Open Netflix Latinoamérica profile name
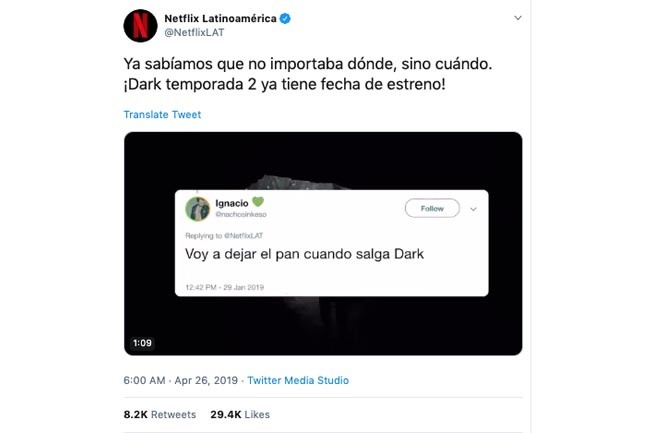 (220, 19)
